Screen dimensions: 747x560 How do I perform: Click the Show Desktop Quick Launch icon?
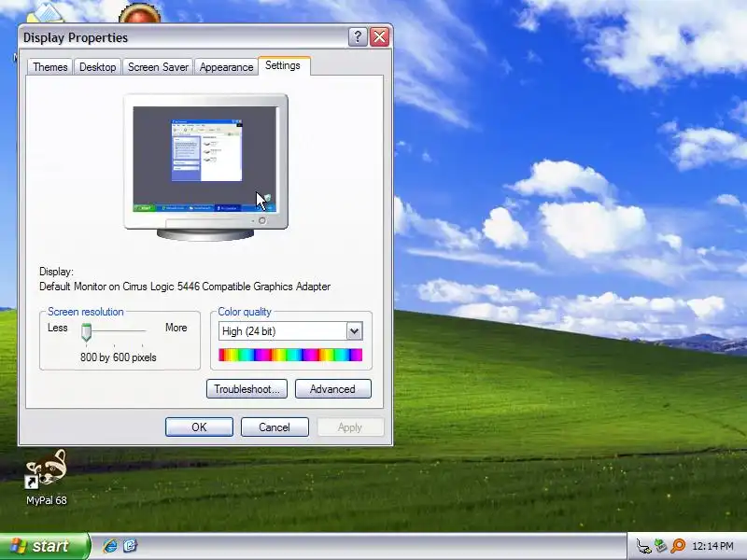[x=130, y=546]
